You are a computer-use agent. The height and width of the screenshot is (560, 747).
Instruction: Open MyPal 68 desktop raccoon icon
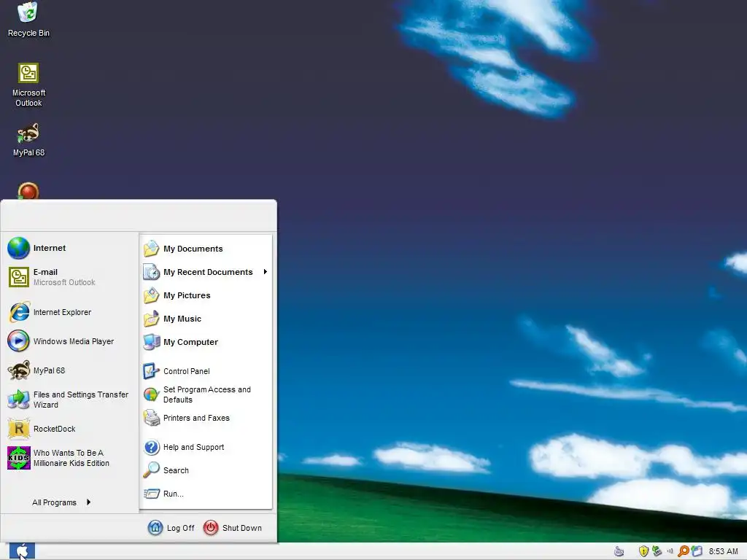[28, 140]
